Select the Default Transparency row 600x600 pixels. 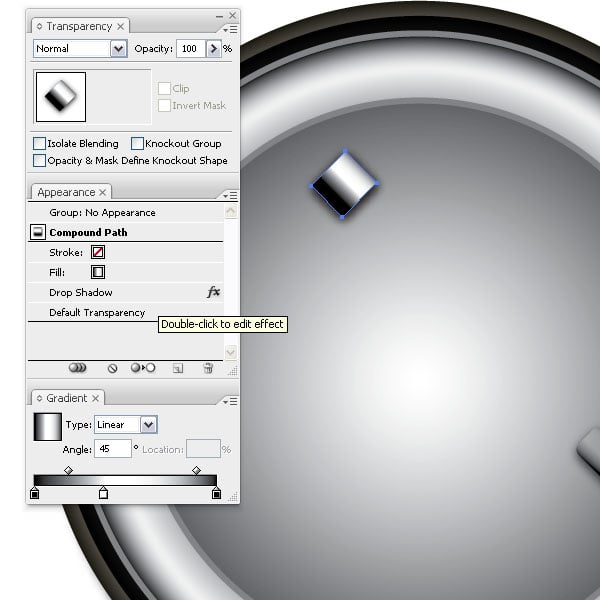97,313
